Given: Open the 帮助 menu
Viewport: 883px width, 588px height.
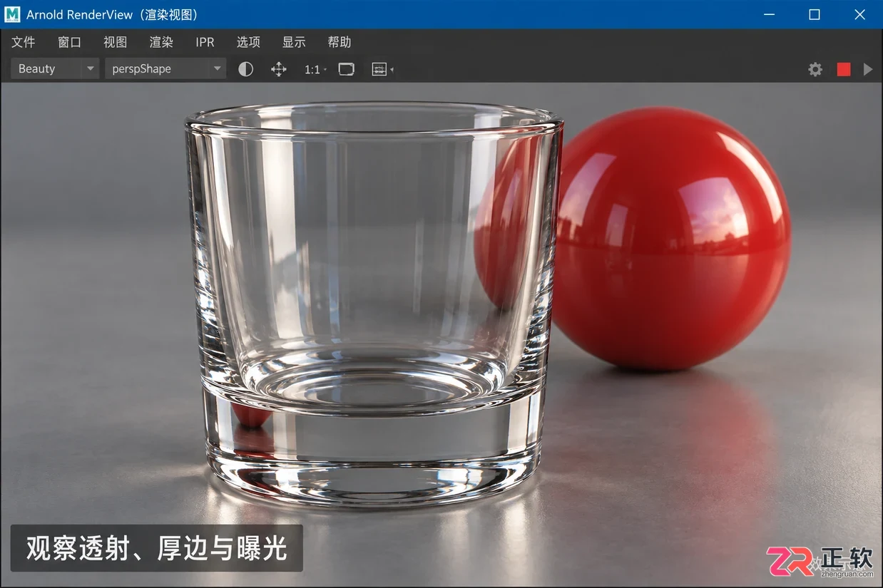Looking at the screenshot, I should [x=340, y=42].
